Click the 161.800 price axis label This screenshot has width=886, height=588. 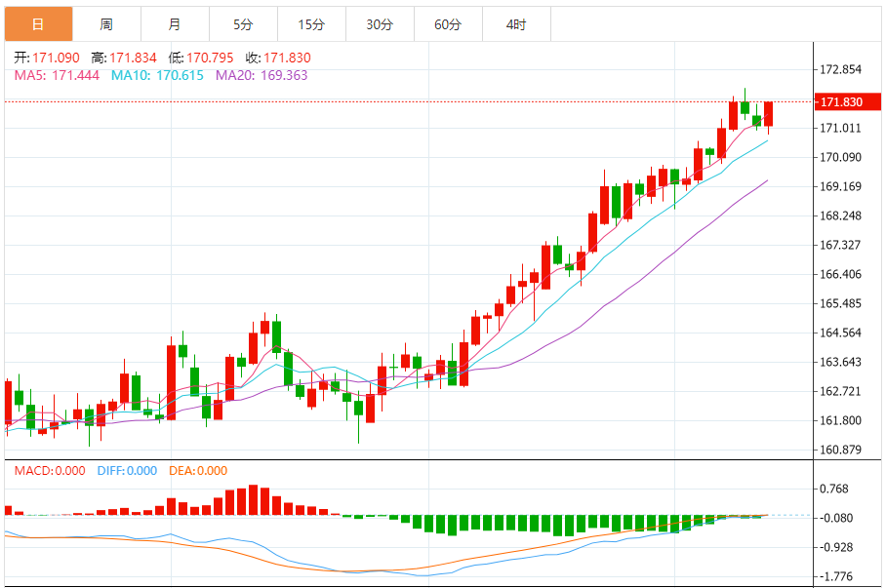841,421
